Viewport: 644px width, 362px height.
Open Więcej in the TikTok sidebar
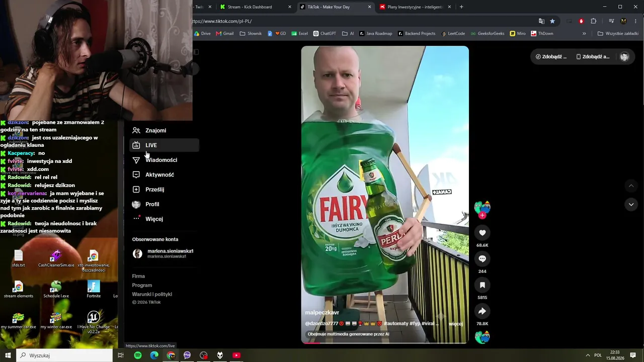164,219
